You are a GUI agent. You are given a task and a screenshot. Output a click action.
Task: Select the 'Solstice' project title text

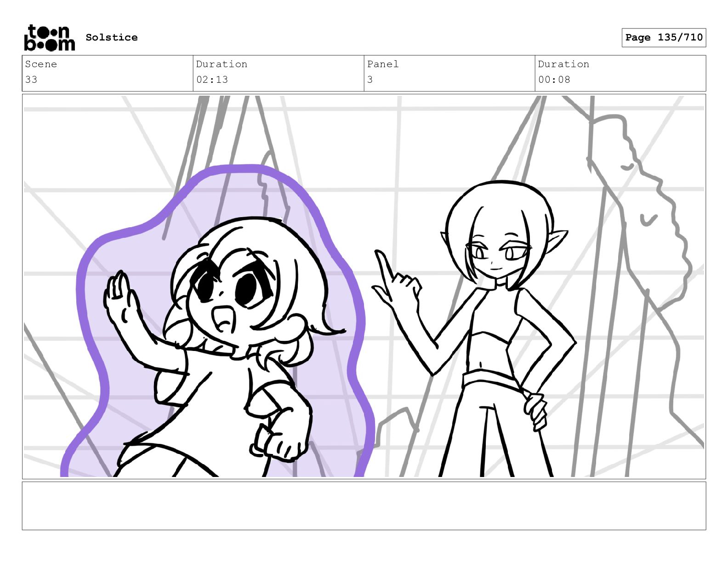pyautogui.click(x=112, y=37)
